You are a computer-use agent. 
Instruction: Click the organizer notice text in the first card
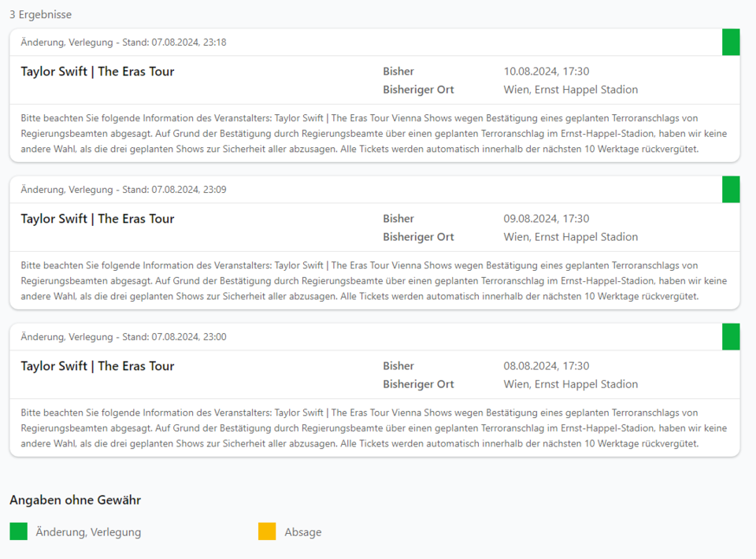[374, 133]
